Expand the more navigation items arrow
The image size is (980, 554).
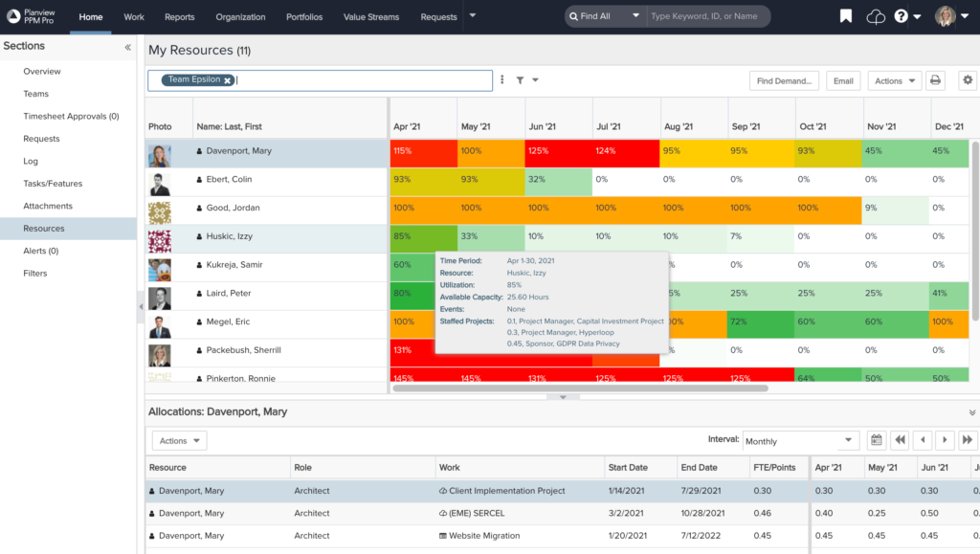473,15
